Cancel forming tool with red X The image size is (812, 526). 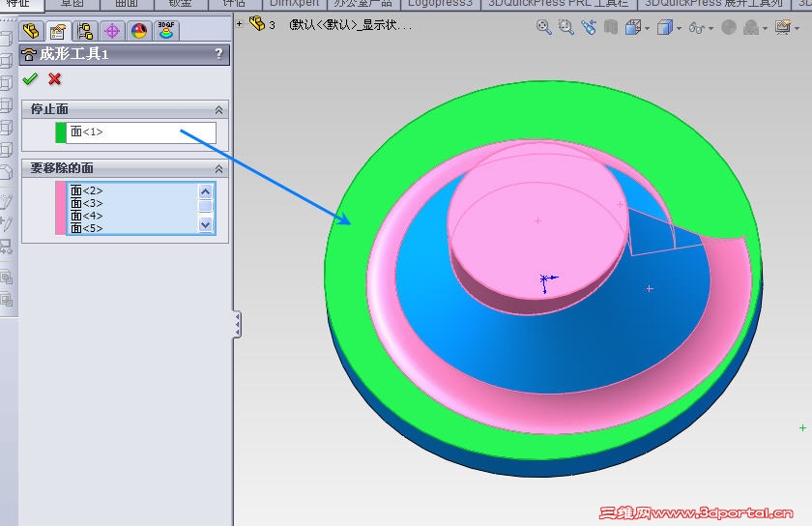(54, 78)
